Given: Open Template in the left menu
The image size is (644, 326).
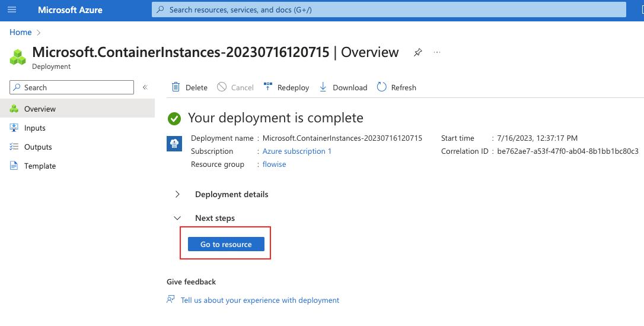Looking at the screenshot, I should (40, 166).
